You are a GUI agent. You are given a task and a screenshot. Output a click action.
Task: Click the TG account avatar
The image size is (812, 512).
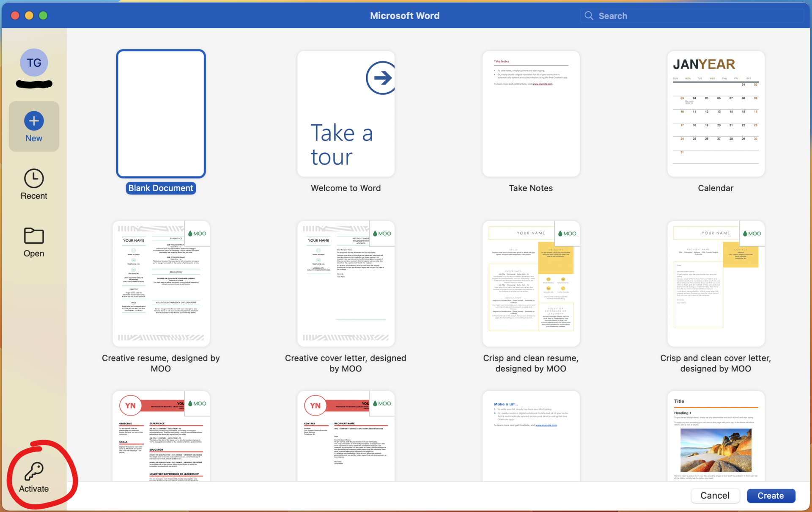click(34, 63)
